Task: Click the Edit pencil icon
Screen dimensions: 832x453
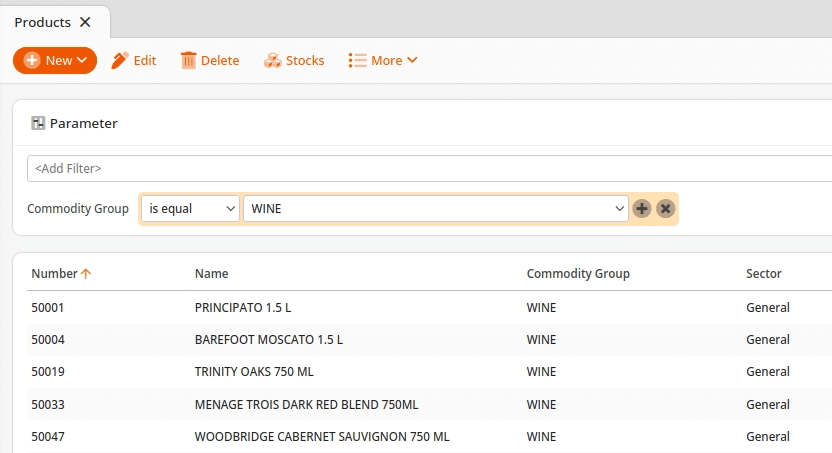Action: tap(120, 60)
